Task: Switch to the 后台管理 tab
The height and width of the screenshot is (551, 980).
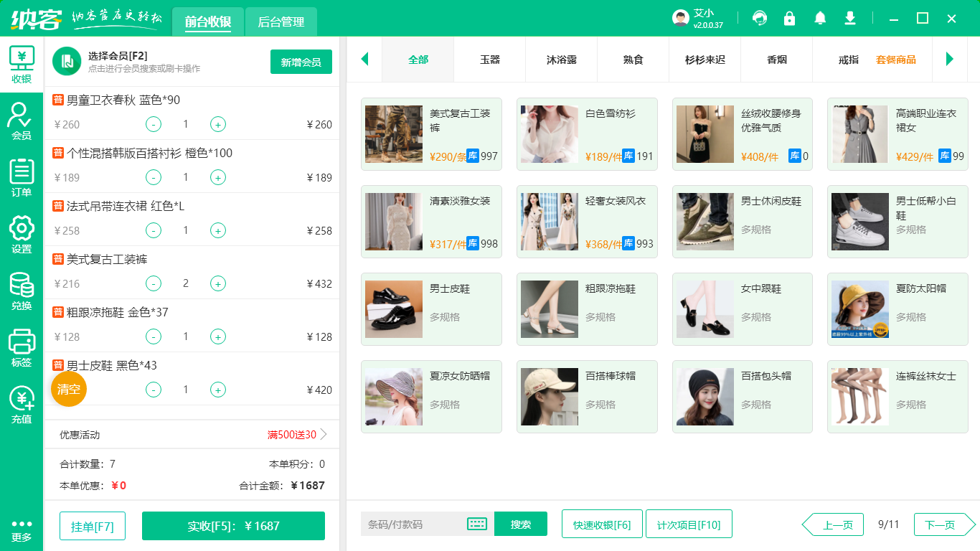Action: pyautogui.click(x=280, y=22)
